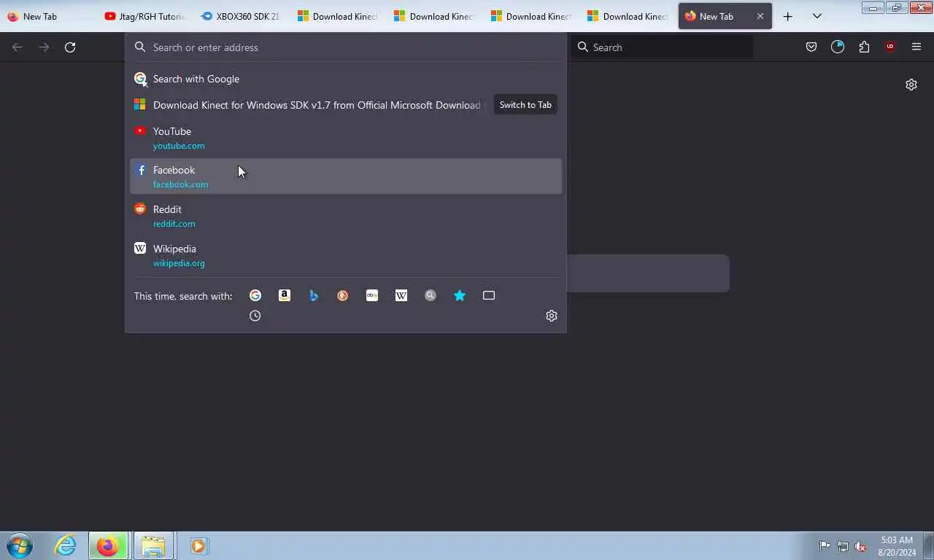Open a new tab with plus button
This screenshot has width=934, height=560.
coord(788,16)
